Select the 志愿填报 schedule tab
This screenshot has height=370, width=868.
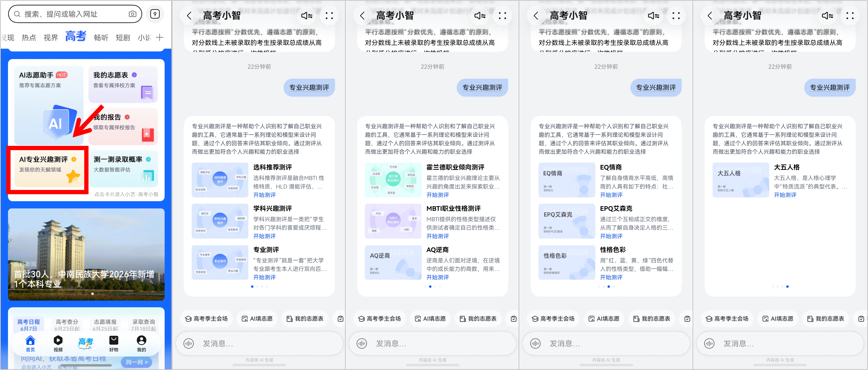pyautogui.click(x=105, y=325)
